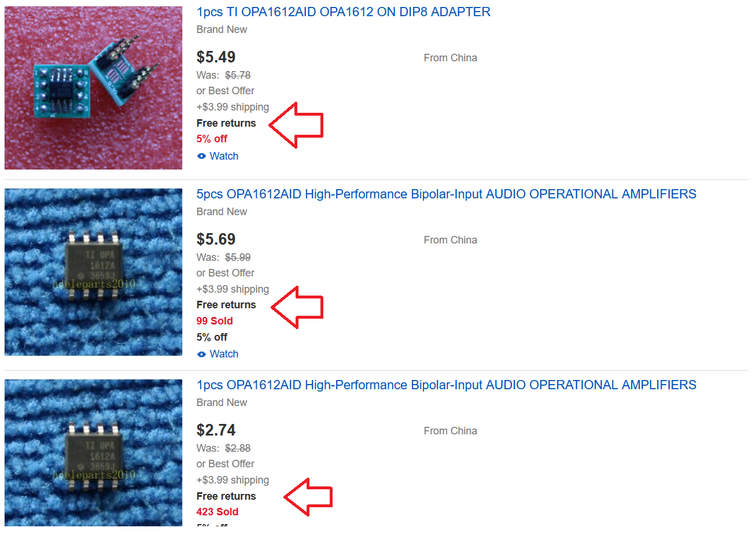Viewport: 756px width, 535px height.
Task: Click the red arrow beside 423 Sold listing's Free returns
Action: click(x=308, y=497)
